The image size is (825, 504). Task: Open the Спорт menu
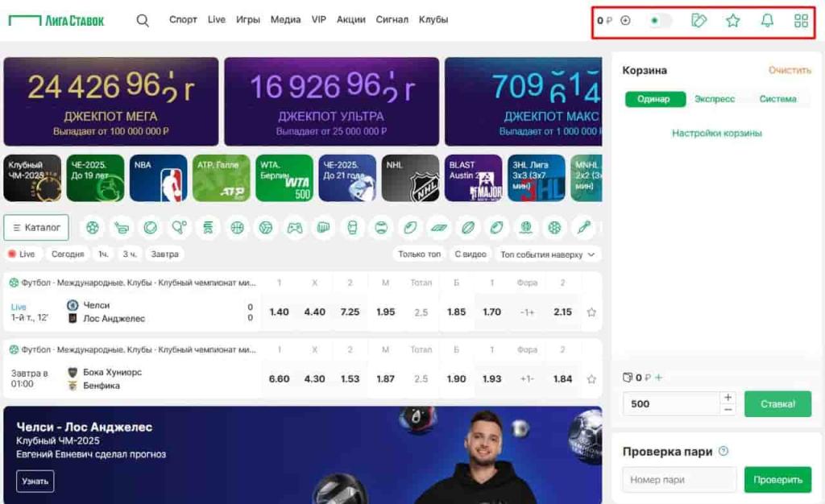pos(183,19)
